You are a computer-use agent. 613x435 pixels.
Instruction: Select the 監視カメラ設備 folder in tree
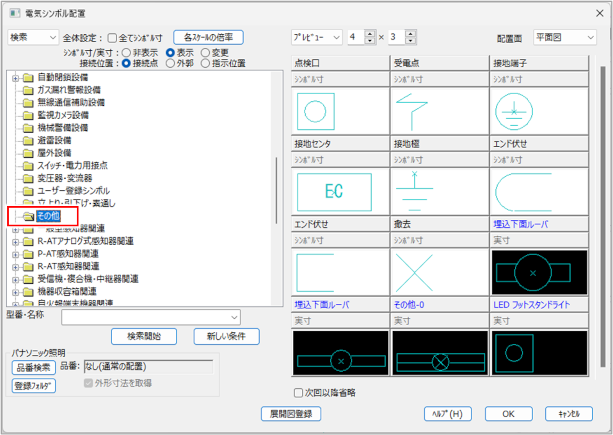pyautogui.click(x=62, y=115)
